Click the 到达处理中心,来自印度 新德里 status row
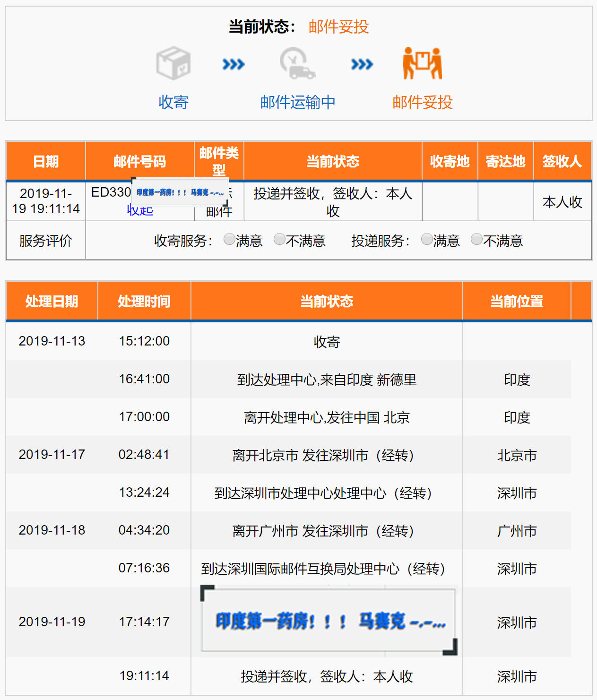 327,380
